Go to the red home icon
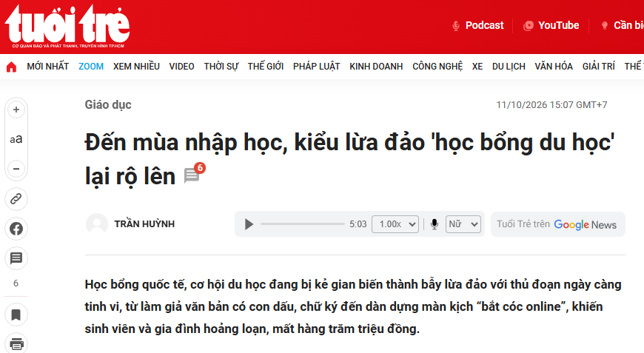 pos(12,67)
